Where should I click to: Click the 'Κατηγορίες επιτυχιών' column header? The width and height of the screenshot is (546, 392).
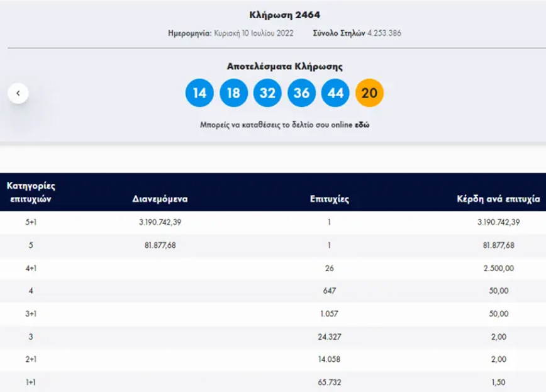30,192
